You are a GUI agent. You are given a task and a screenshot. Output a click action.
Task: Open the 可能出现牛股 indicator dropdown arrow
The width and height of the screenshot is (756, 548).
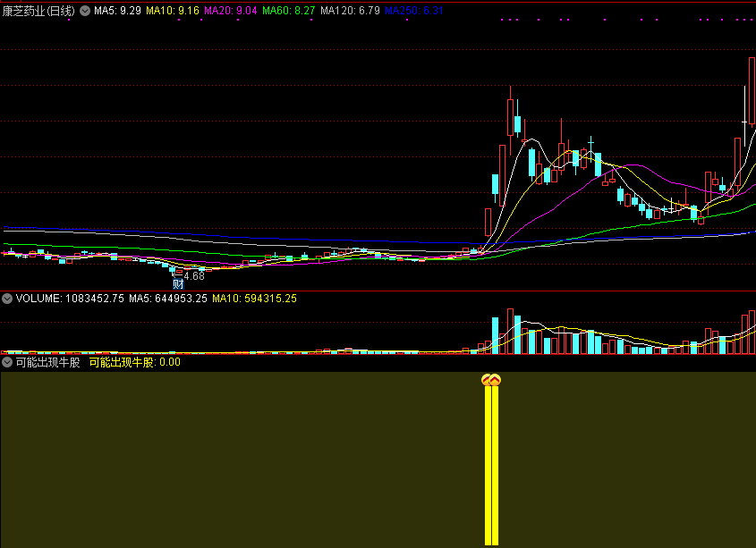[7, 362]
